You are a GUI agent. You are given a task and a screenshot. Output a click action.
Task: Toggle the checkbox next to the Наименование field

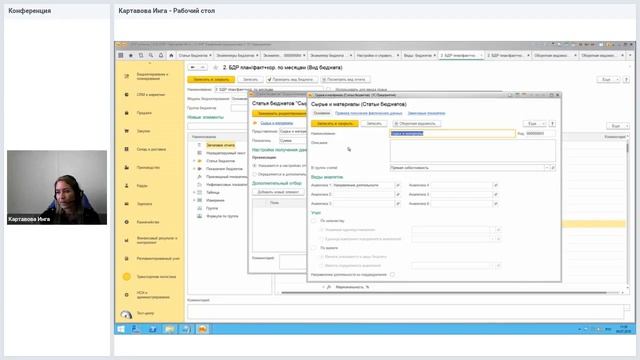pos(329,89)
